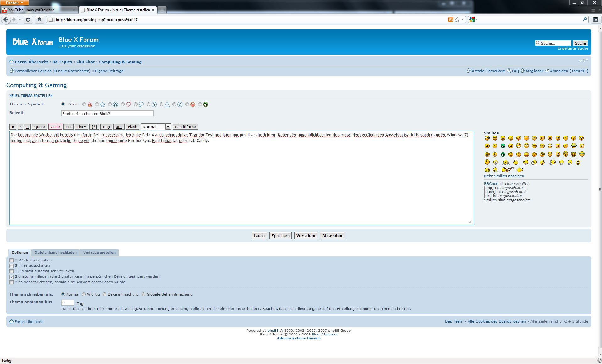
Task: Click the 'Schriftfarbe' font color button
Action: point(185,127)
